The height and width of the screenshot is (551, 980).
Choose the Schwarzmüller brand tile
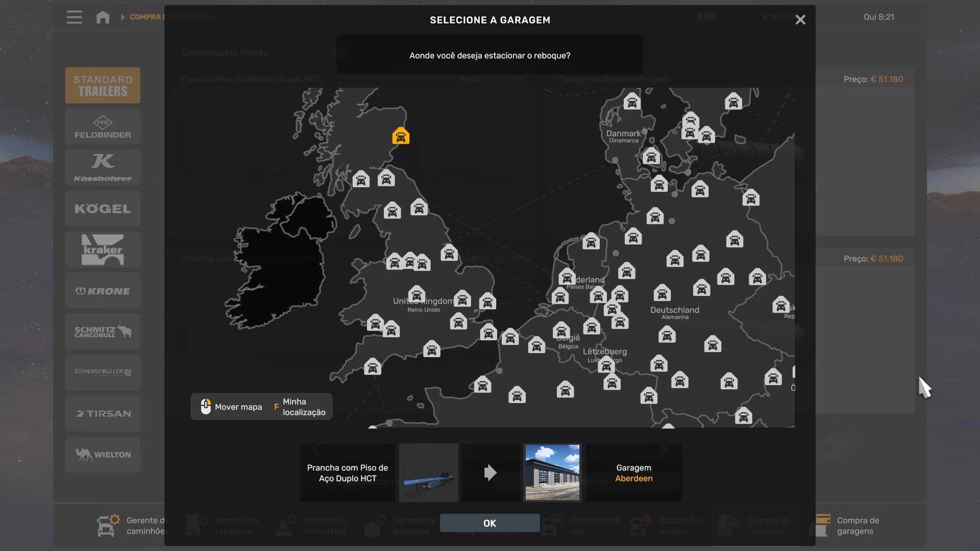coord(103,372)
